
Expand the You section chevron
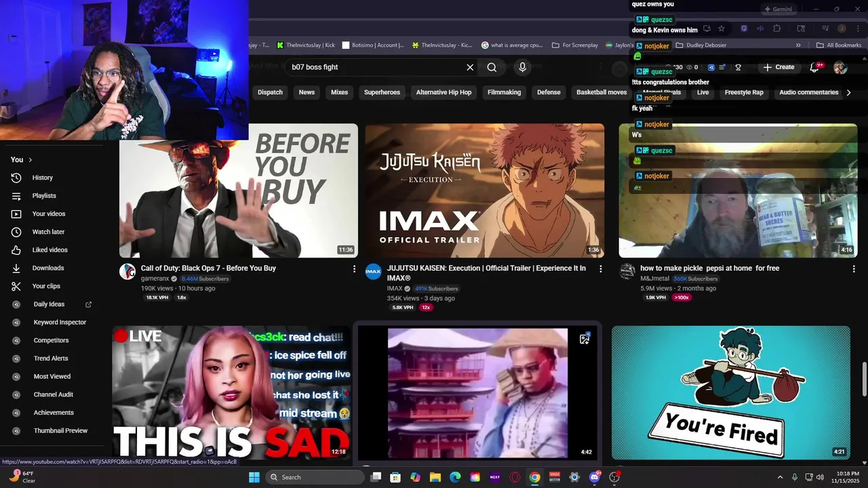point(30,160)
